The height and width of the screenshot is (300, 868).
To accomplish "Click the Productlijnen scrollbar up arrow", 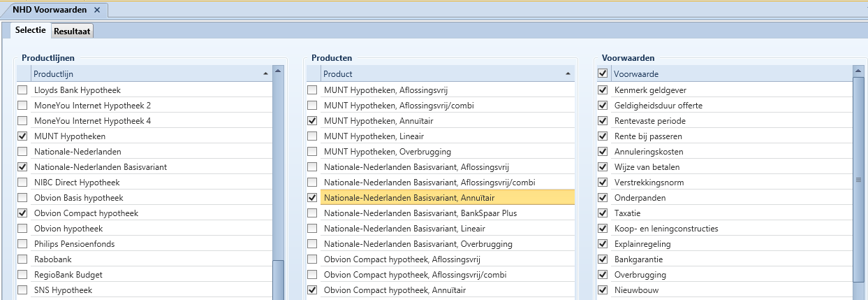I will [x=278, y=71].
